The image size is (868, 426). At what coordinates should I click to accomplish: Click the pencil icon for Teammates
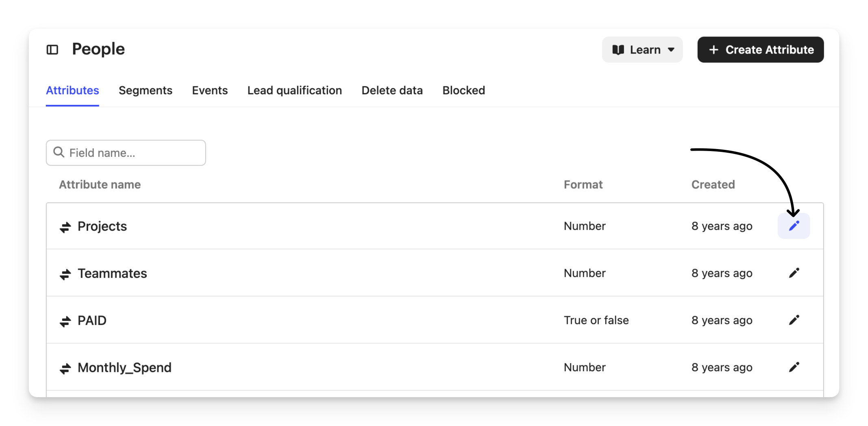(x=794, y=273)
